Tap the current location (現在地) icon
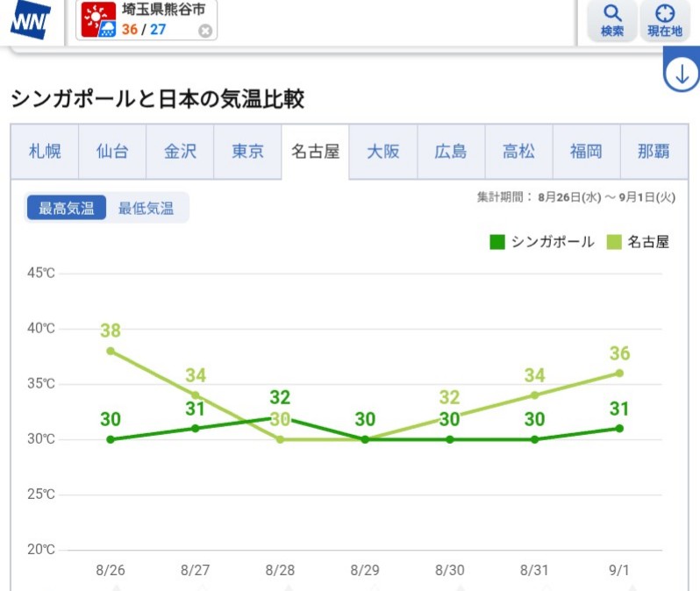Screen dimensions: 700x591 point(665,20)
